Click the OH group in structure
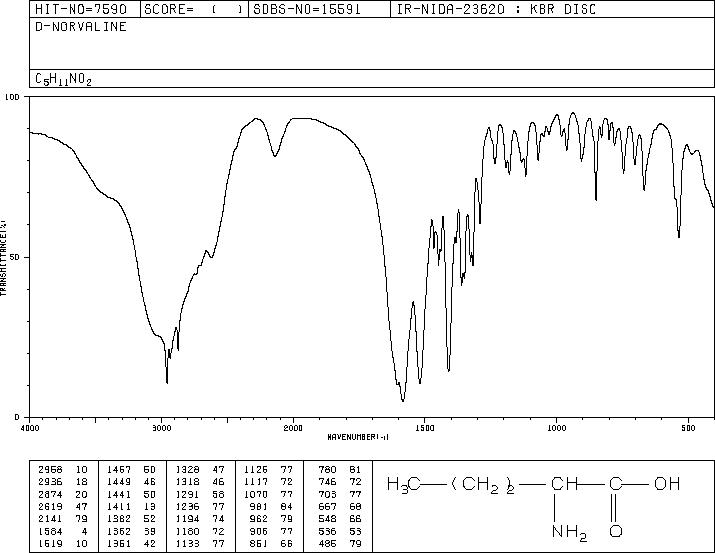The width and height of the screenshot is (715, 553). point(667,483)
